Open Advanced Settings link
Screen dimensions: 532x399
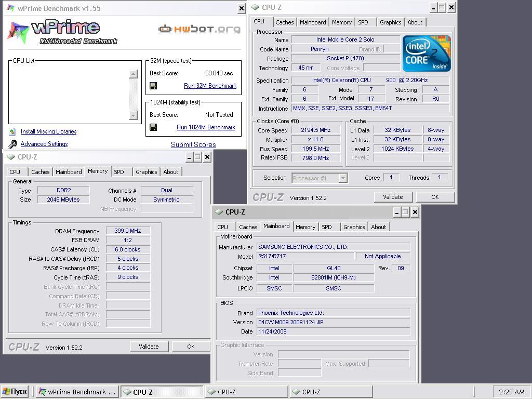(x=44, y=144)
